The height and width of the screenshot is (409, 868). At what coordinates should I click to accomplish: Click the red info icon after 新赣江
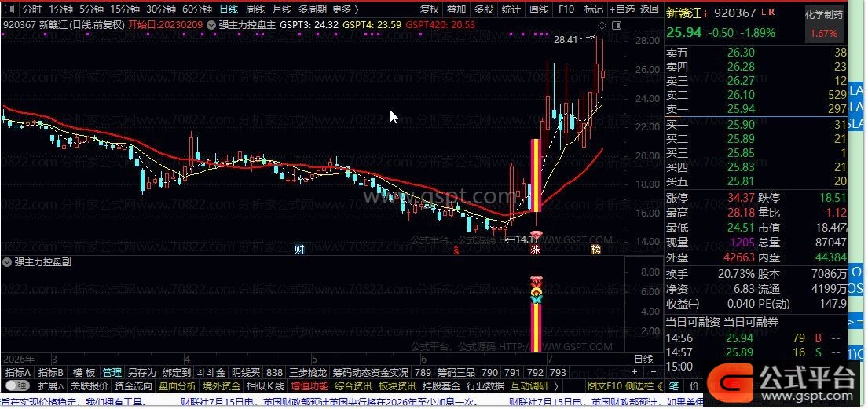(x=706, y=14)
